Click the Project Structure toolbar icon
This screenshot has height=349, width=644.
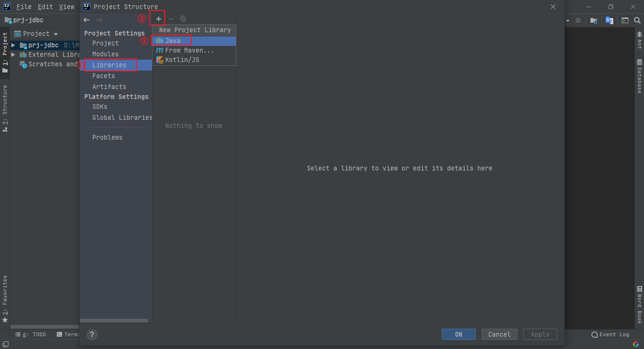(594, 20)
